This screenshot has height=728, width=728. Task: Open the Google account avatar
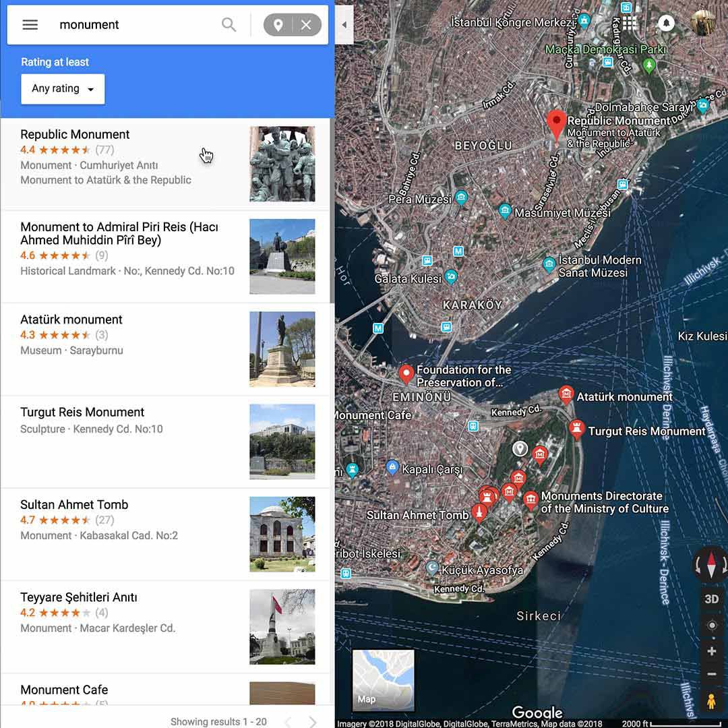[704, 23]
